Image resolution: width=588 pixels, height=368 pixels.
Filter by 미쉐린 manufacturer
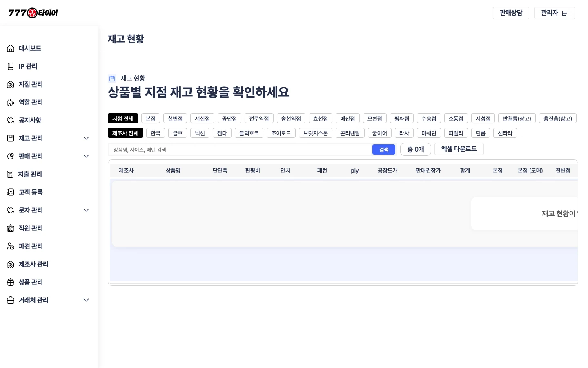(429, 133)
